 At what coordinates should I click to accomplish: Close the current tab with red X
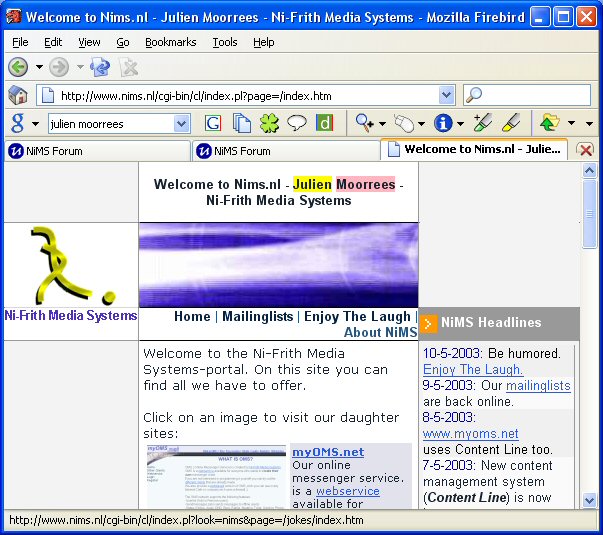pos(586,150)
